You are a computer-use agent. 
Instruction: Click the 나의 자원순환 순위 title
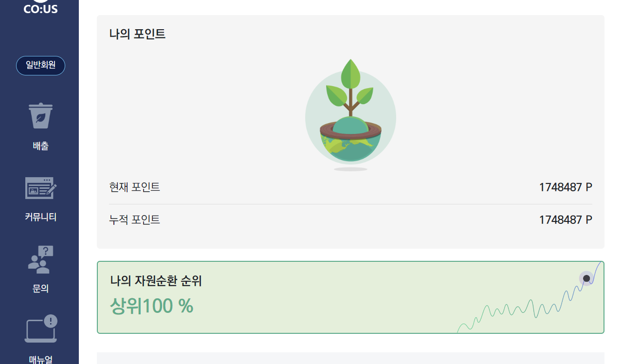[x=156, y=281]
